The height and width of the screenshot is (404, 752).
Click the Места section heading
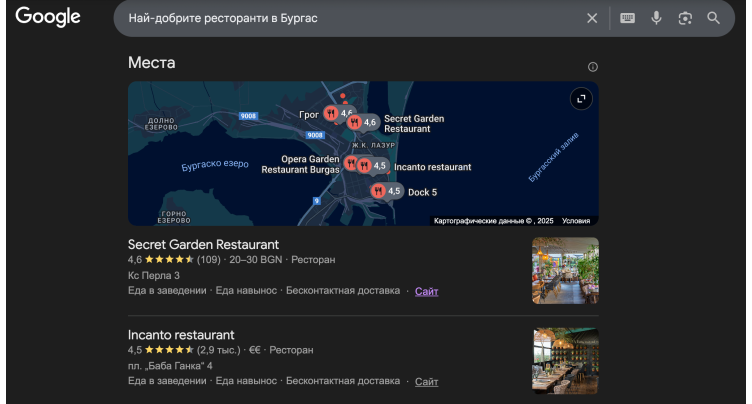click(x=152, y=63)
